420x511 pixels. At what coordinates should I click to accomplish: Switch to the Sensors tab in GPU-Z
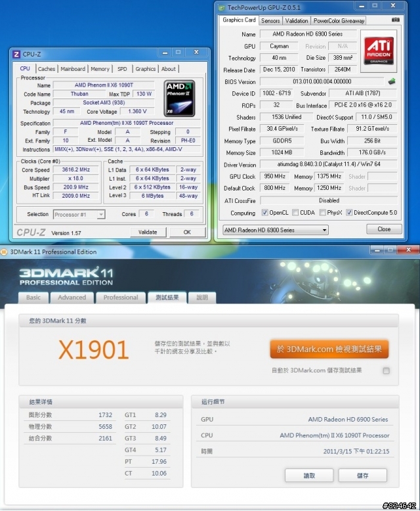(270, 21)
